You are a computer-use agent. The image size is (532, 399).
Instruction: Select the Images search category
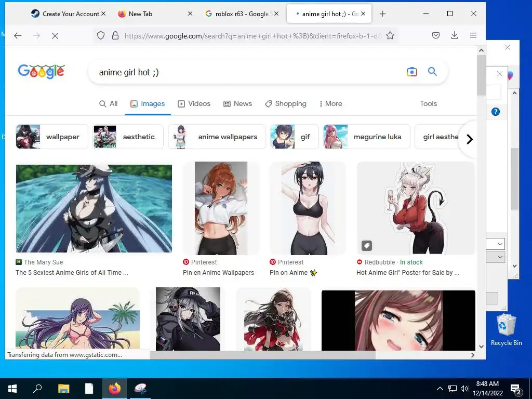tap(148, 103)
